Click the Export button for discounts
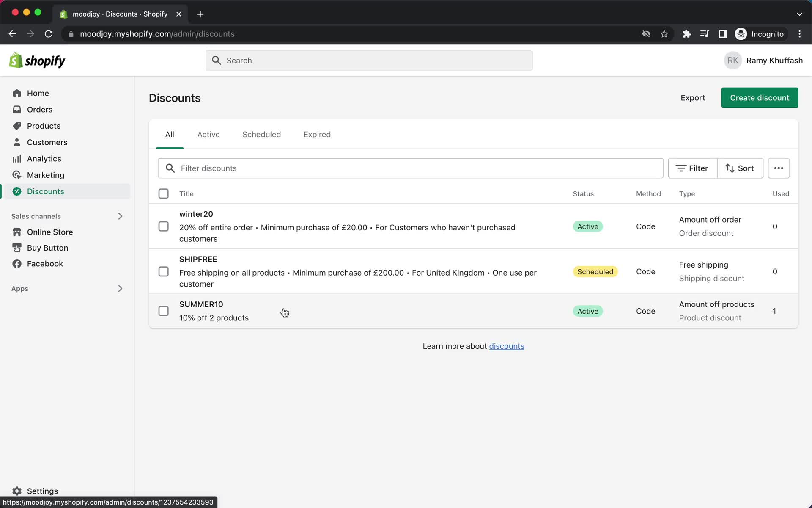Screen dimensions: 812x508 pos(693,98)
